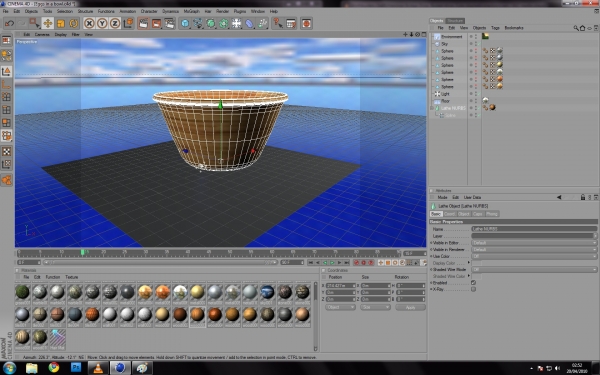Open the array modeling objects icon

click(x=223, y=23)
